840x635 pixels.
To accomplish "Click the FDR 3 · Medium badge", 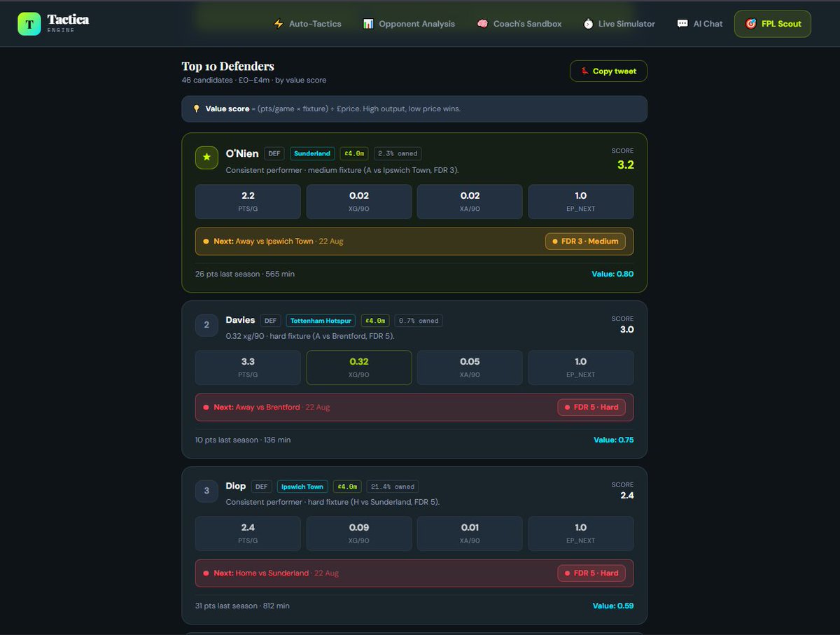I will [x=585, y=242].
